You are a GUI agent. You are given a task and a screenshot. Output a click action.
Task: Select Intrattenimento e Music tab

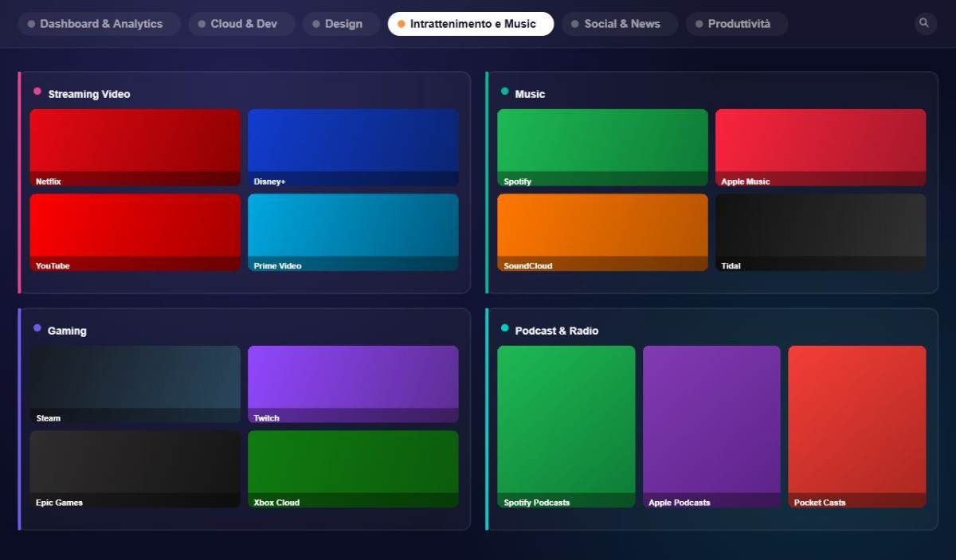click(471, 24)
